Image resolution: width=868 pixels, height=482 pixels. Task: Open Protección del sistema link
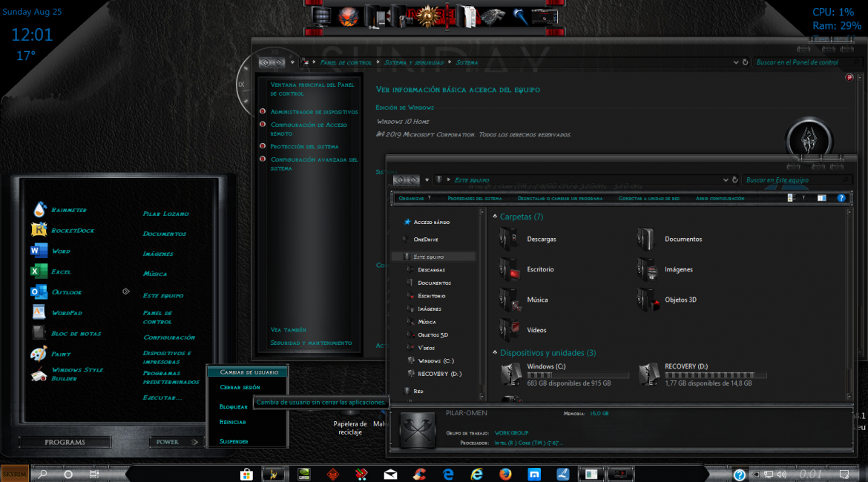304,147
